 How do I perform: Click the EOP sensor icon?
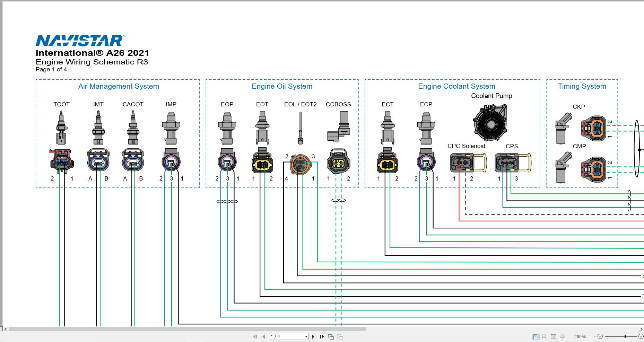click(227, 128)
